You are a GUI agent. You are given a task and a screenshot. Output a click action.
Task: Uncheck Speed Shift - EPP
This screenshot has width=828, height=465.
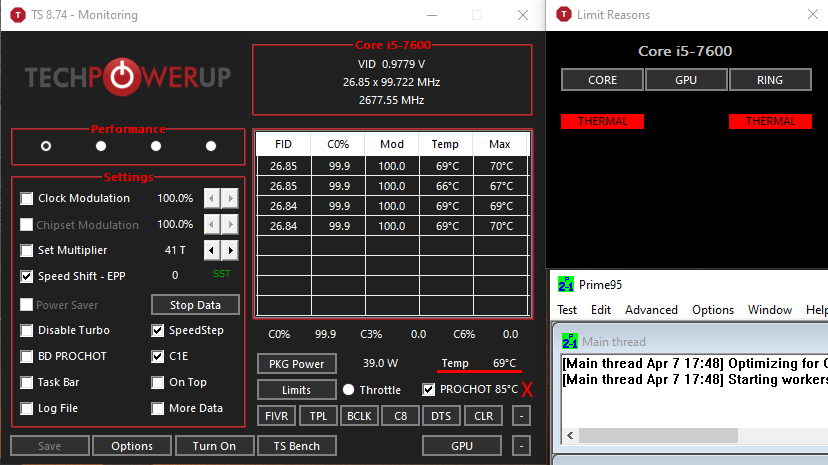pyautogui.click(x=26, y=276)
